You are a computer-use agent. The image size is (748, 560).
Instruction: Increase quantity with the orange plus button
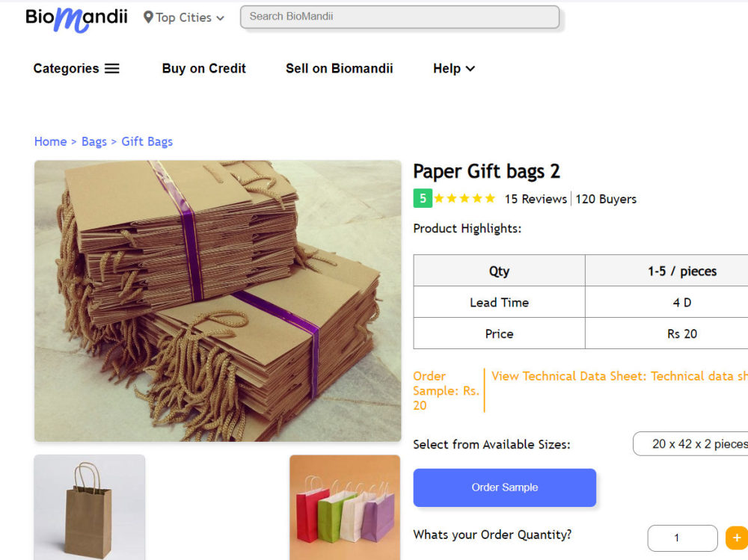pyautogui.click(x=737, y=538)
